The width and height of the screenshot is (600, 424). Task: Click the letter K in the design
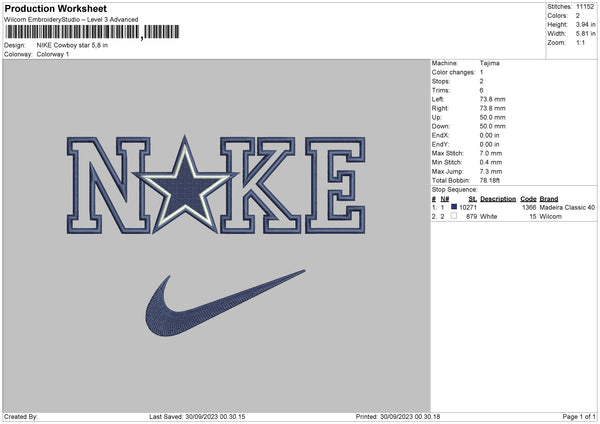click(x=260, y=186)
